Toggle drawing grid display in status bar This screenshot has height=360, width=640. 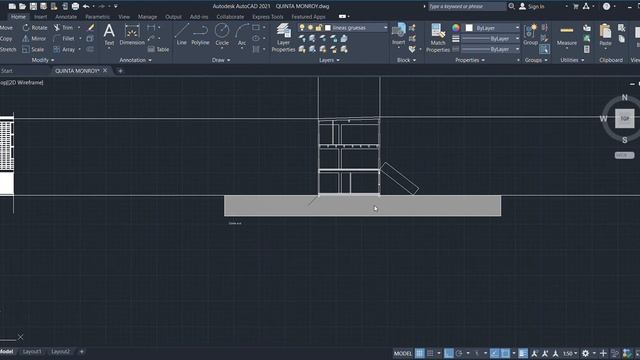pos(420,353)
